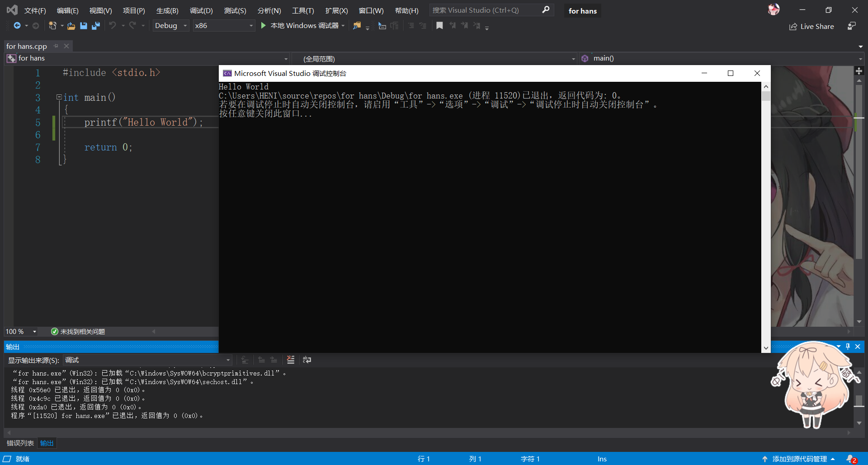Open the output source dropdown showing 调试
868x465 pixels.
pos(147,360)
